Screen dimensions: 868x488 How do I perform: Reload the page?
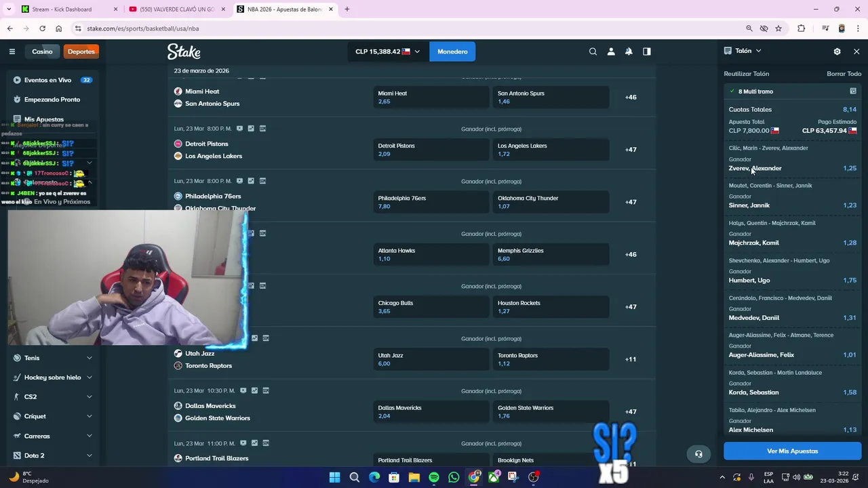42,28
